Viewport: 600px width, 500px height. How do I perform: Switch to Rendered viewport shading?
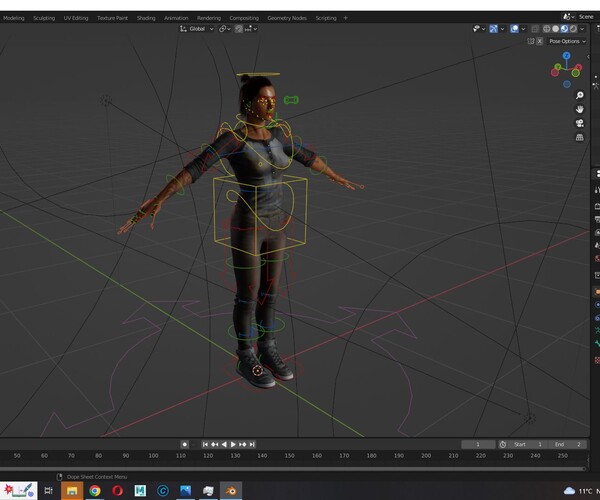pos(573,29)
